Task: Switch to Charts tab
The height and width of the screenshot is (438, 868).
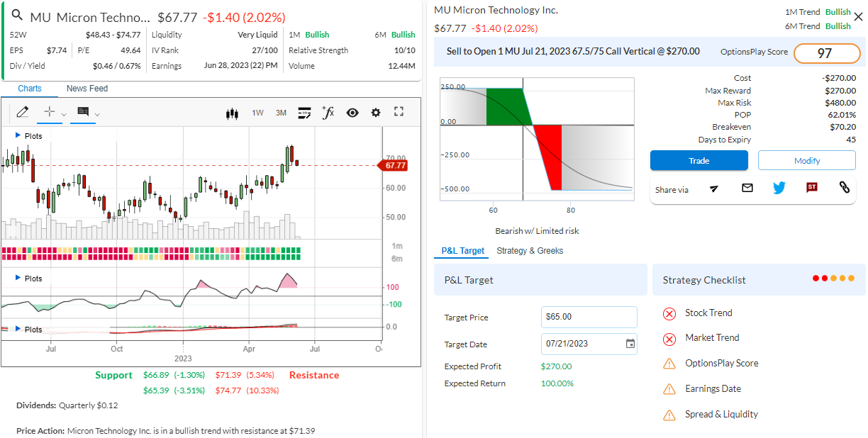Action: point(30,89)
